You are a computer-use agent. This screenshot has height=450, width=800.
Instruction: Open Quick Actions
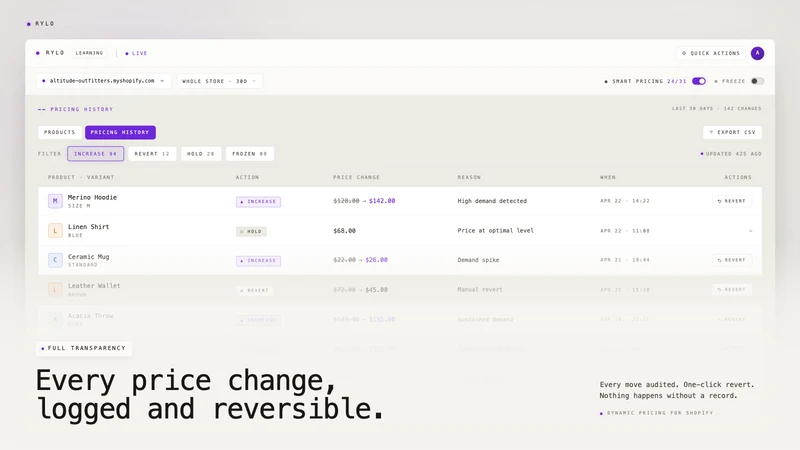711,53
